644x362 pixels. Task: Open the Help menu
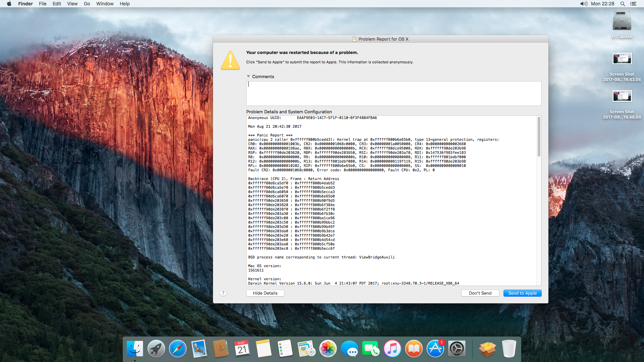pos(124,4)
